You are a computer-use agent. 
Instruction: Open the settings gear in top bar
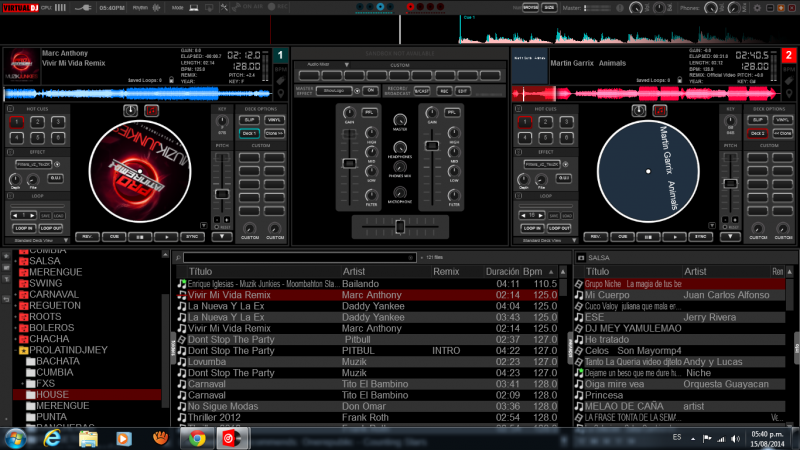(x=757, y=8)
